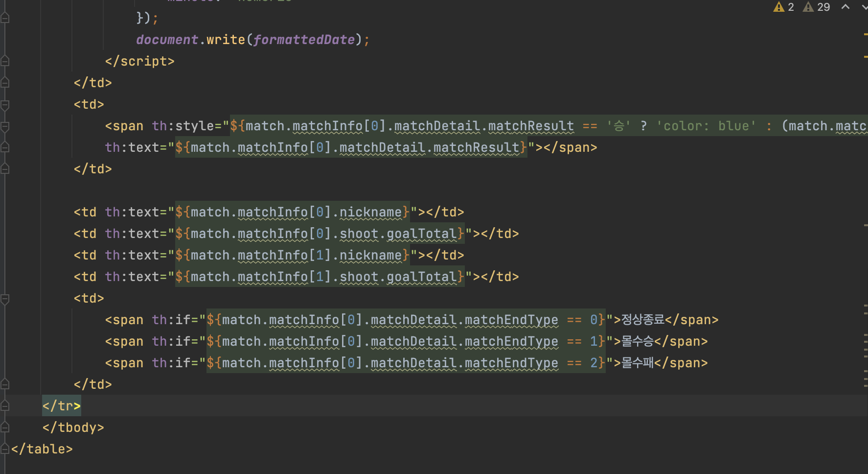Collapse the <td> block containing the th:style span
Viewport: 868px width, 474px height.
pos(5,104)
